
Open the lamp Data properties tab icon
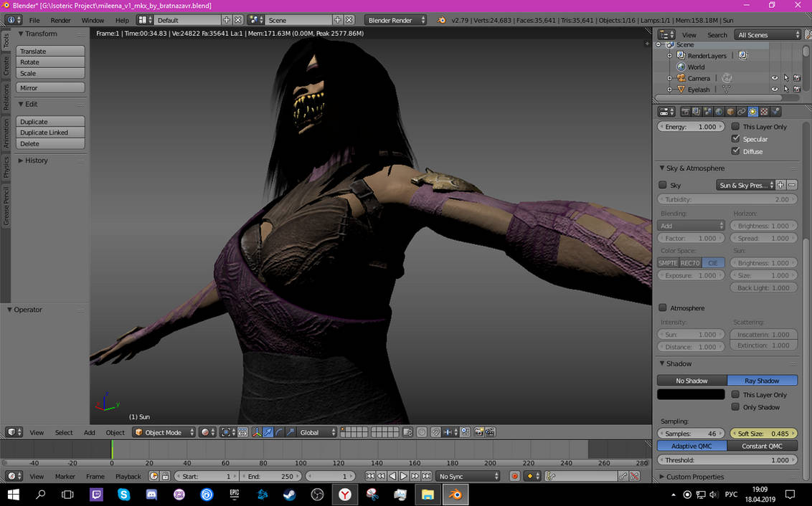pyautogui.click(x=753, y=112)
